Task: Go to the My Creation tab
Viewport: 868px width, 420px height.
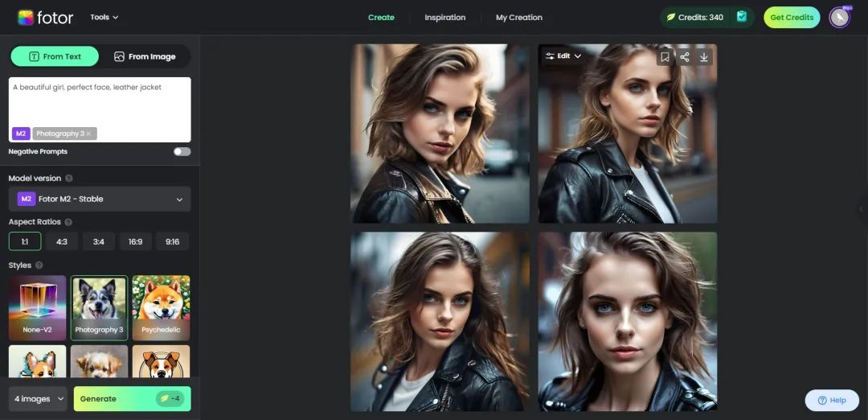Action: click(518, 18)
